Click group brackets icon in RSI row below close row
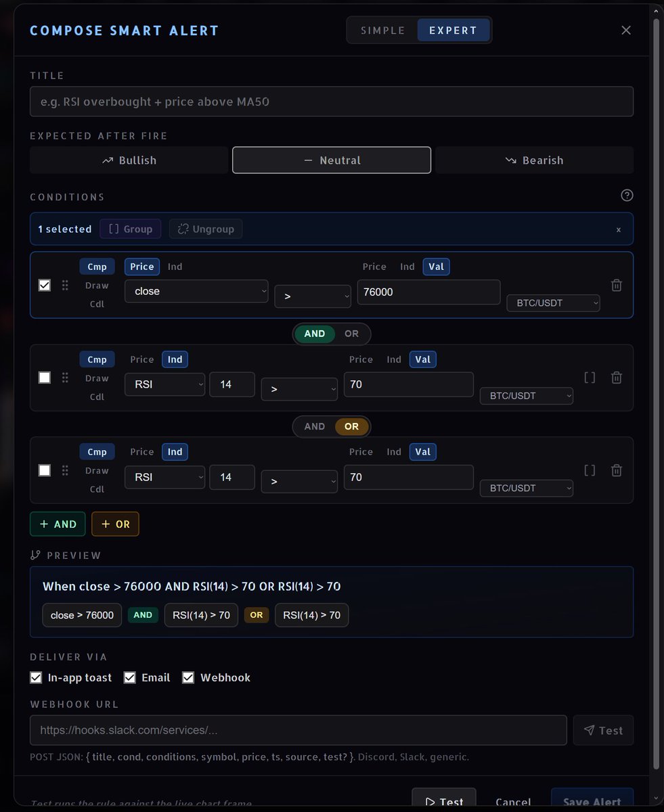 pyautogui.click(x=590, y=378)
